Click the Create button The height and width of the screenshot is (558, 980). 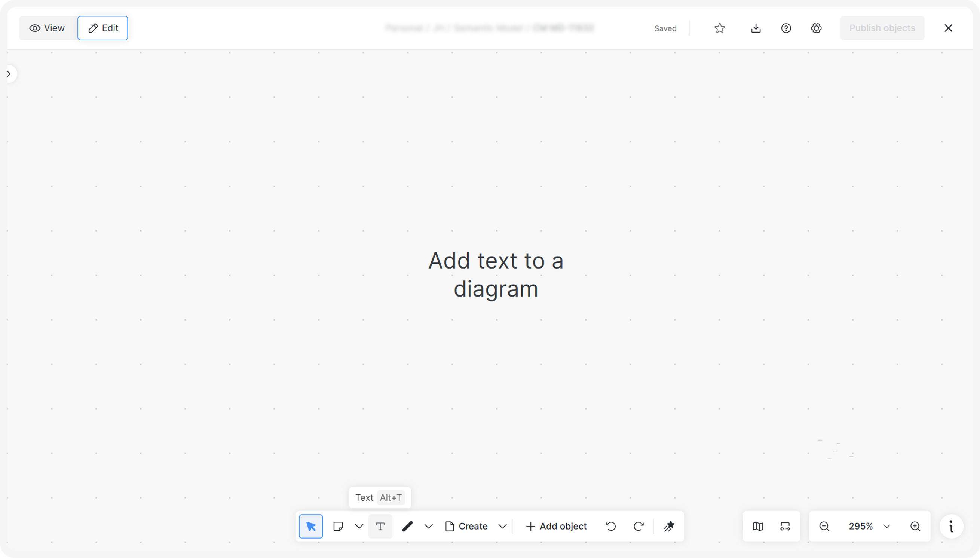click(466, 526)
